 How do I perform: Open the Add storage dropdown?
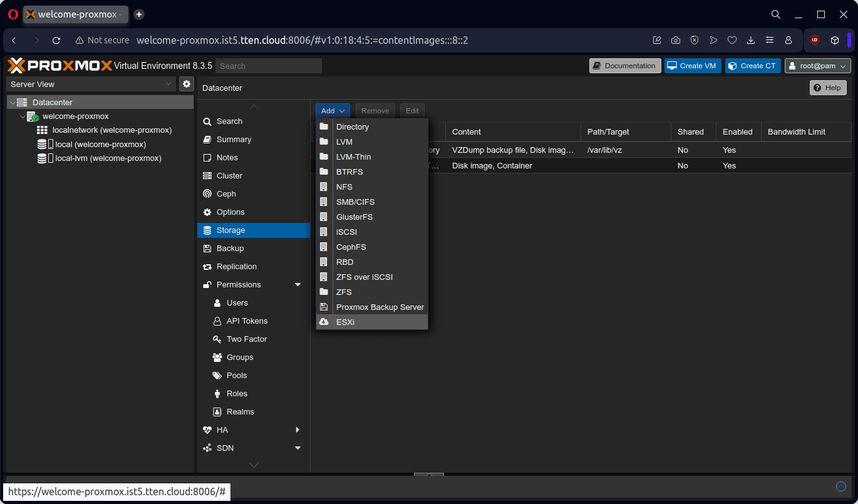333,111
